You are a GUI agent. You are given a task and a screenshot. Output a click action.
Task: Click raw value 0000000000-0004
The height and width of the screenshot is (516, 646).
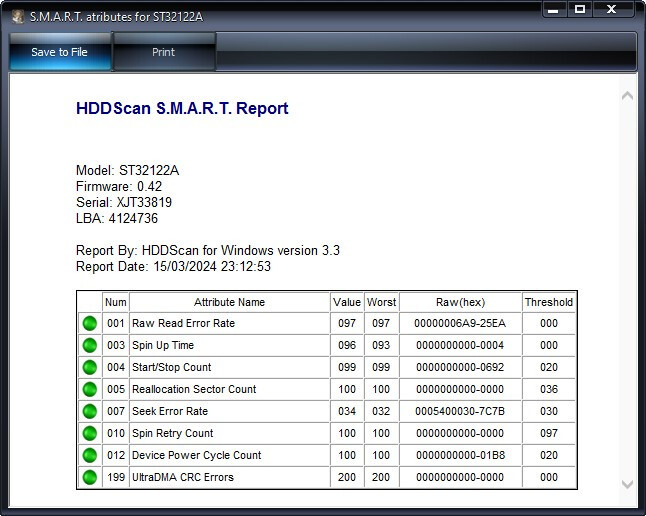click(x=460, y=345)
